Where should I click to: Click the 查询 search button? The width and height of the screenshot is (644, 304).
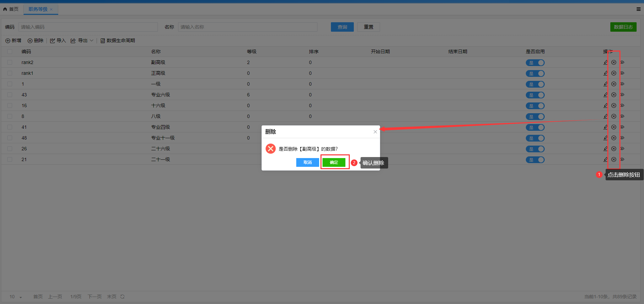pyautogui.click(x=342, y=27)
